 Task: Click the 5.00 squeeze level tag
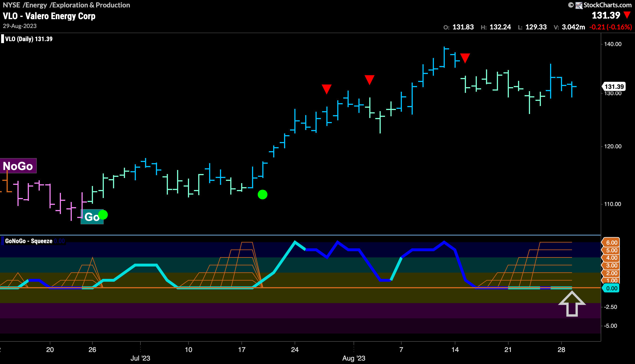click(611, 250)
